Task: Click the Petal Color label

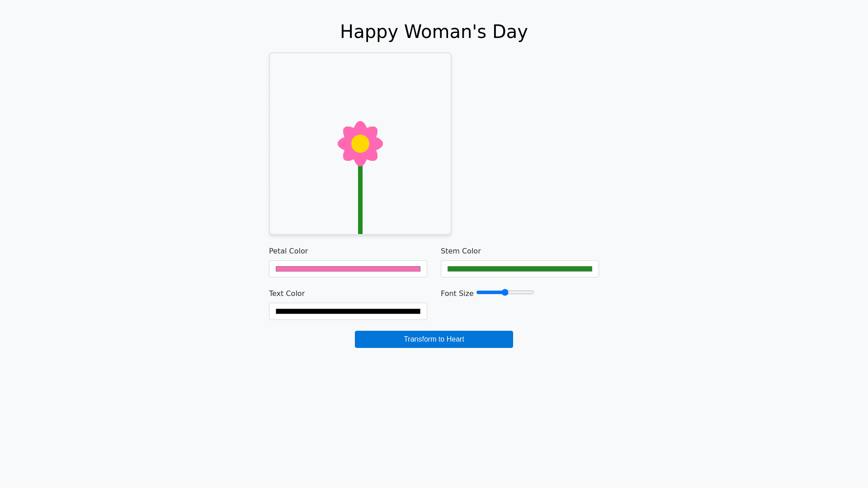Action: tap(288, 251)
